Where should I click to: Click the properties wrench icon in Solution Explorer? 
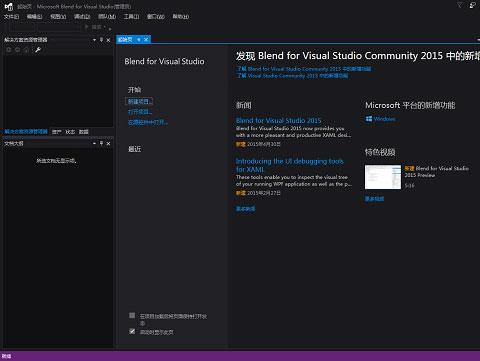point(38,50)
